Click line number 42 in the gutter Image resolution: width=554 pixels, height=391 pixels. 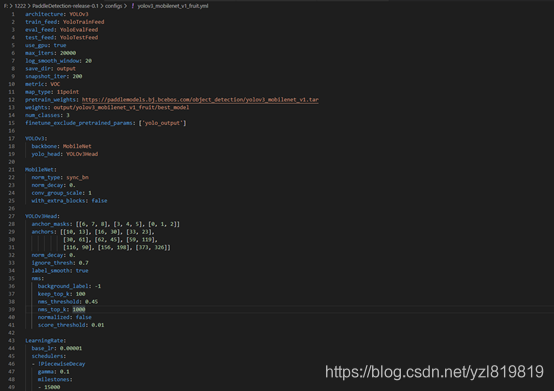(12, 333)
